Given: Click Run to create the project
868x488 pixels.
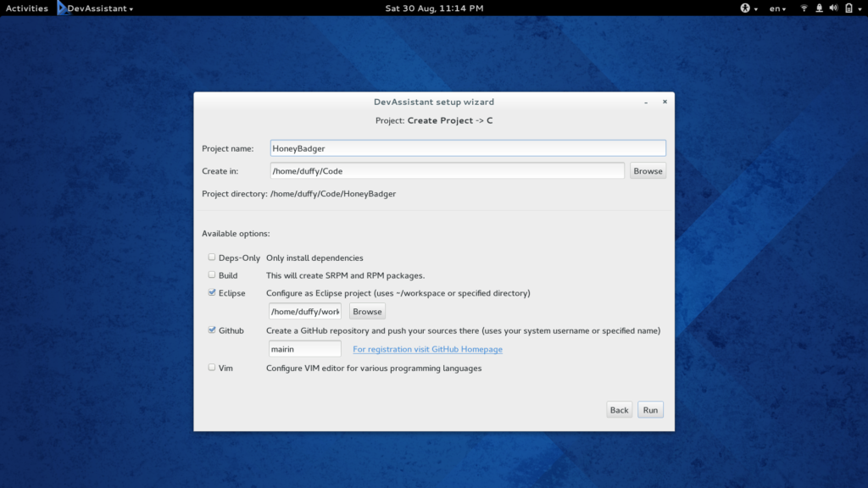Looking at the screenshot, I should click(650, 410).
